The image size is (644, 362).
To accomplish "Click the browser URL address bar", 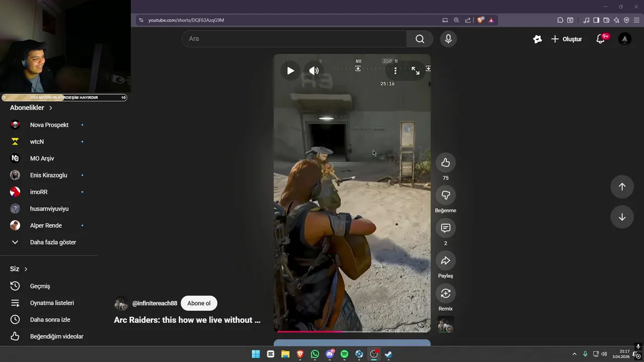I will (292, 20).
